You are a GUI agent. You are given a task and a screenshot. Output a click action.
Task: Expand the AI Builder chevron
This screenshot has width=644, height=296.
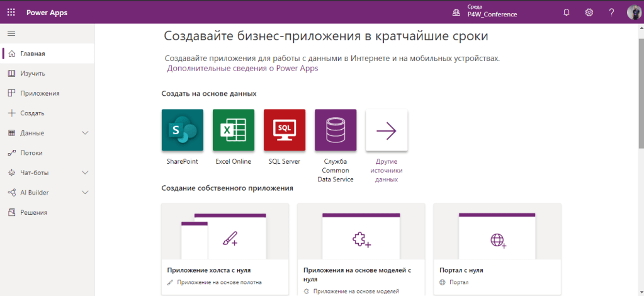pyautogui.click(x=86, y=193)
